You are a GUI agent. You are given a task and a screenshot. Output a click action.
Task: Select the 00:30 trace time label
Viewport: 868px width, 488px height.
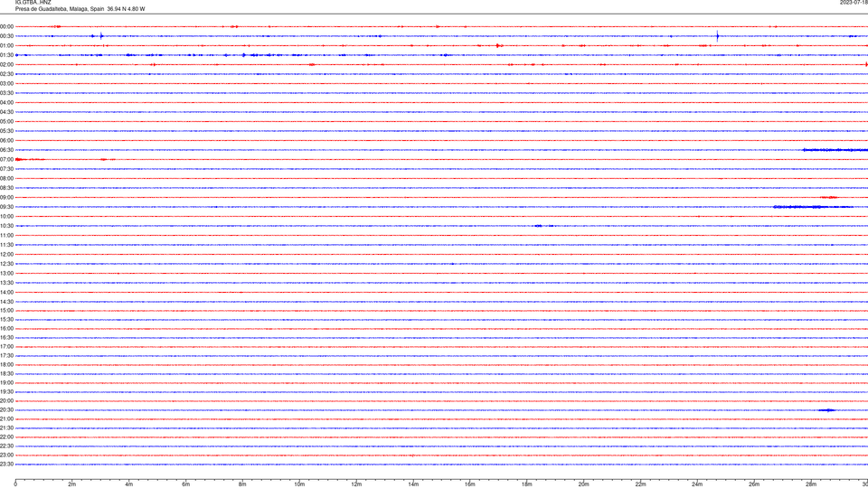[6, 36]
